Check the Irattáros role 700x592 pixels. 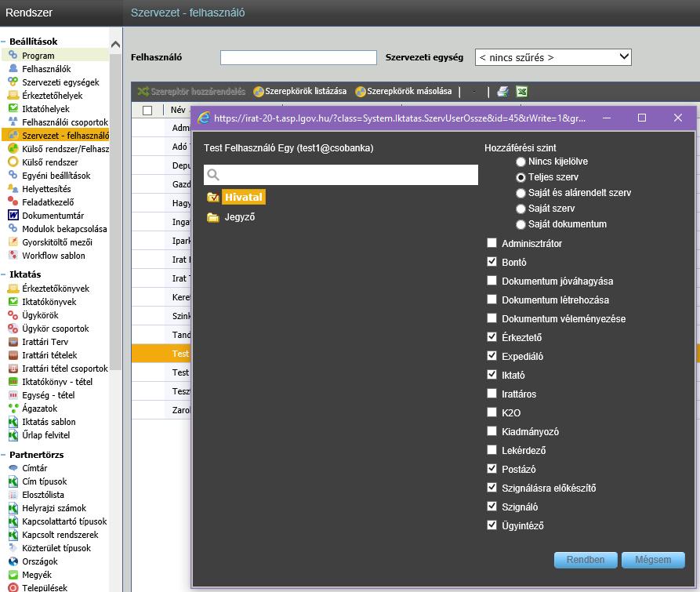(x=492, y=394)
